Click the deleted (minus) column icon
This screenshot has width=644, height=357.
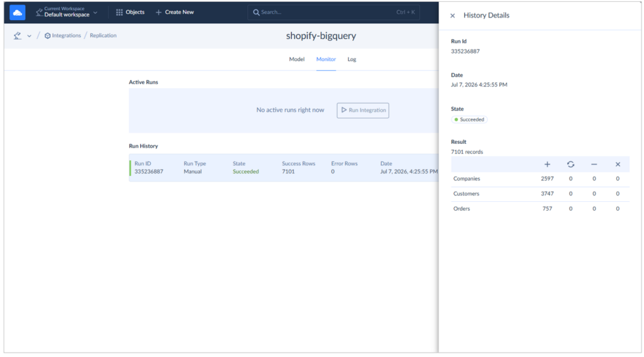click(x=594, y=164)
